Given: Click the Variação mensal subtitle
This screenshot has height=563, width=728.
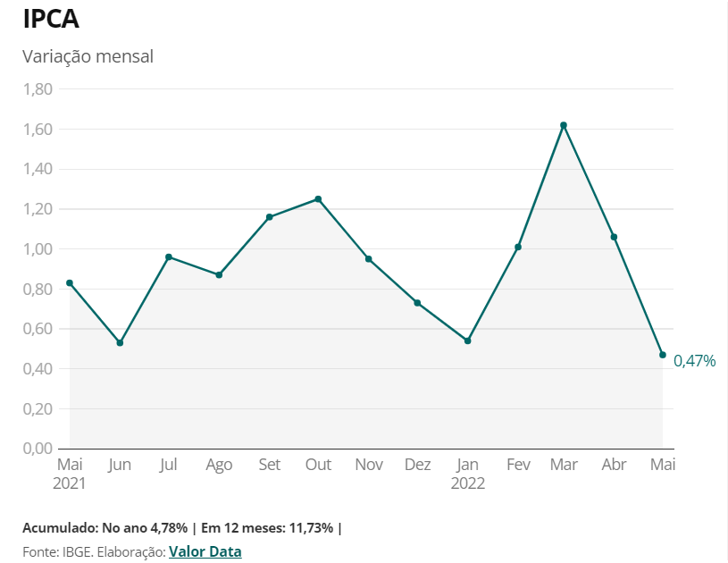Looking at the screenshot, I should coord(88,56).
